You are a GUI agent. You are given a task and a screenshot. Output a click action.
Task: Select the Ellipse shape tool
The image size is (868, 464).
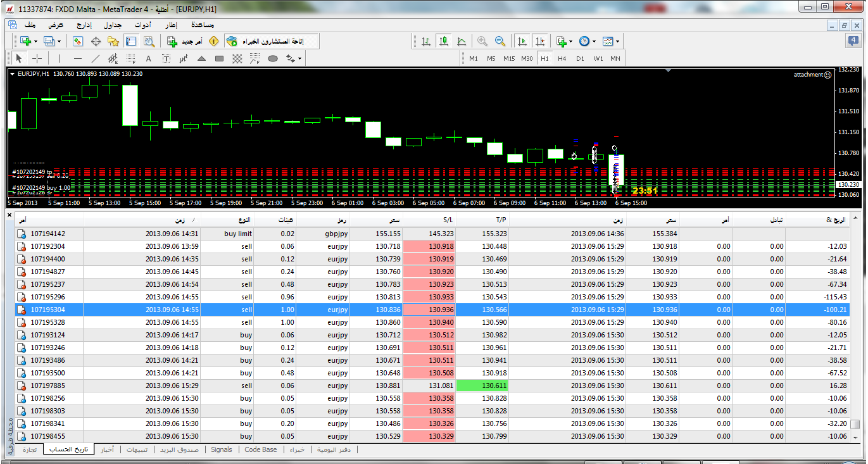pyautogui.click(x=273, y=59)
